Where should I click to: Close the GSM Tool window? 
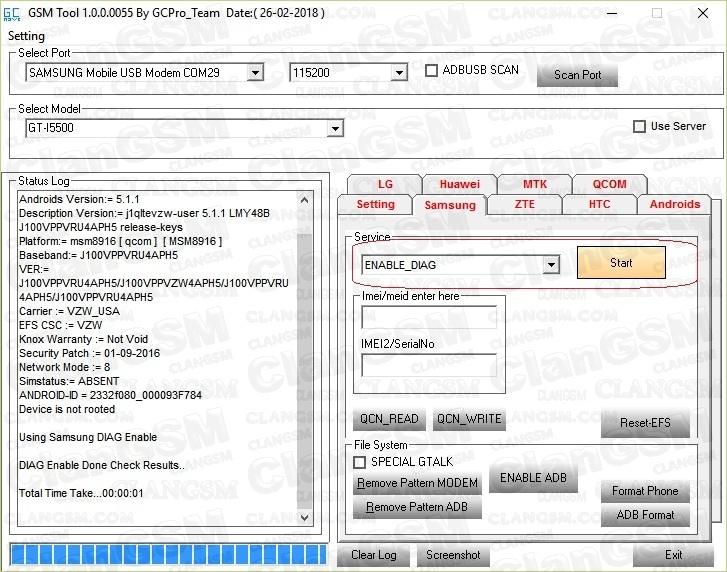[x=702, y=13]
